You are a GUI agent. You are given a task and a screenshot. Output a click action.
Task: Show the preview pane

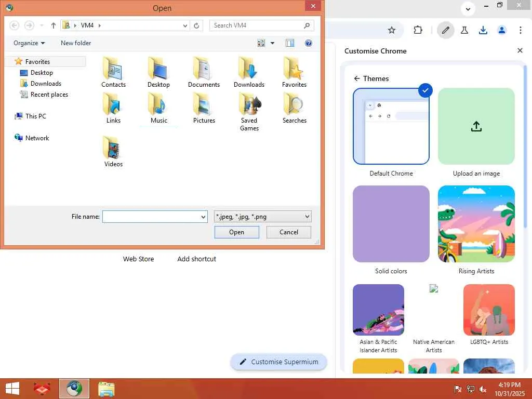290,43
